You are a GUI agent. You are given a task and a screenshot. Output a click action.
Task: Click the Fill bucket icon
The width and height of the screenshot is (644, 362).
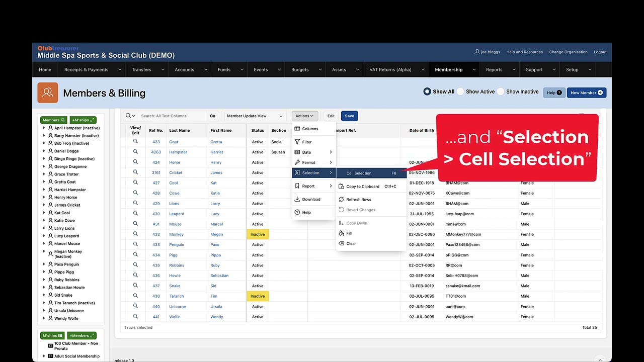point(341,233)
